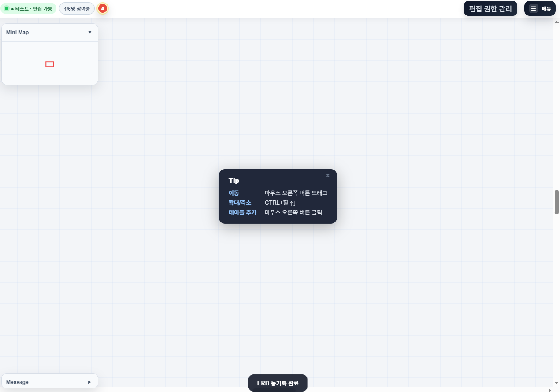The width and height of the screenshot is (560, 392).
Task: Click the scroll down arrow at bottom right
Action: 556,383
